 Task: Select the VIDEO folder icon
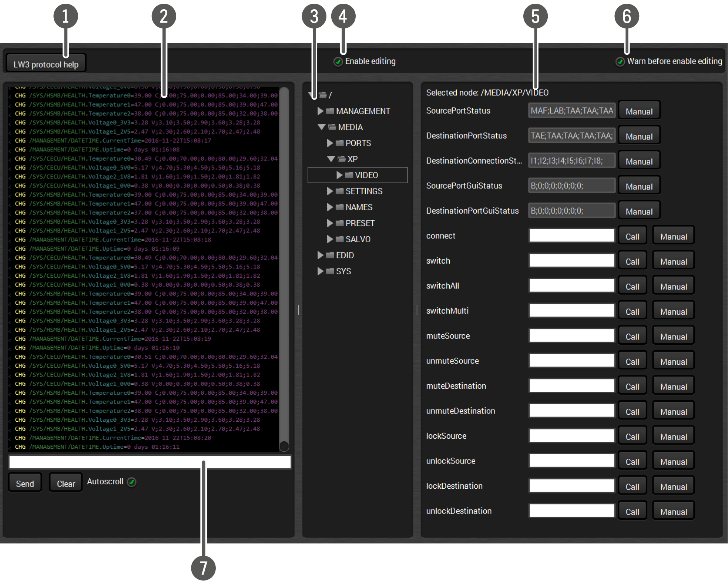tap(349, 175)
